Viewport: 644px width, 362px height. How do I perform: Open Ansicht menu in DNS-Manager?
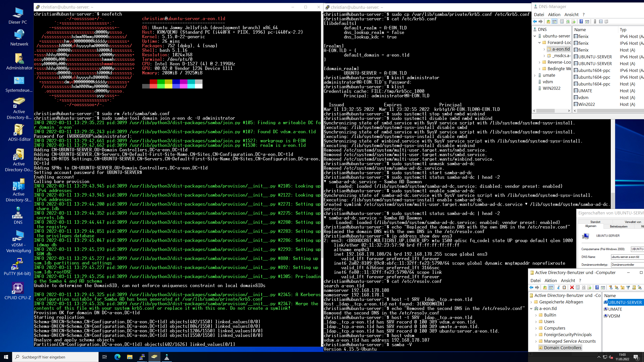point(571,15)
